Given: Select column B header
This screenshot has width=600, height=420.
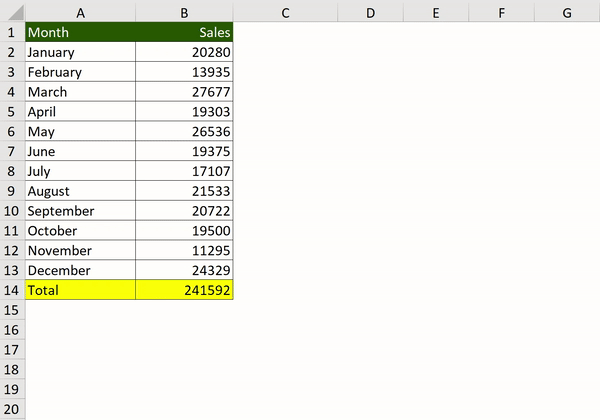Looking at the screenshot, I should pyautogui.click(x=184, y=13).
